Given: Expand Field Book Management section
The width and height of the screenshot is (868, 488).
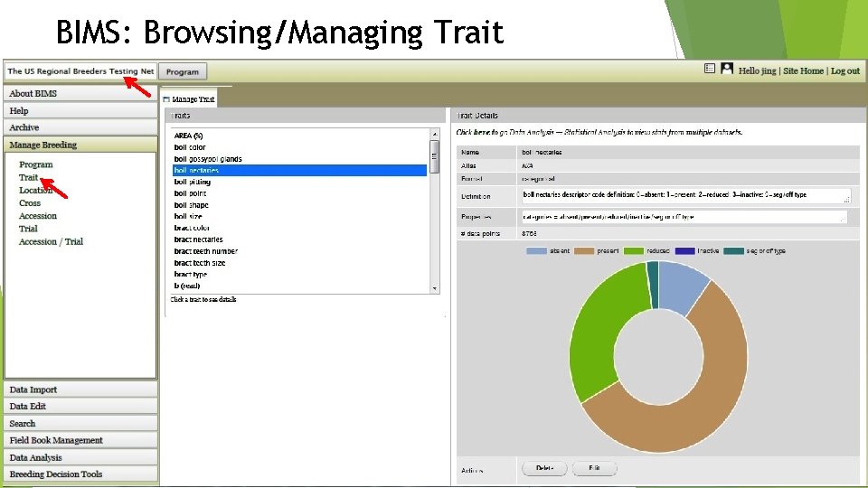Looking at the screenshot, I should [x=80, y=440].
